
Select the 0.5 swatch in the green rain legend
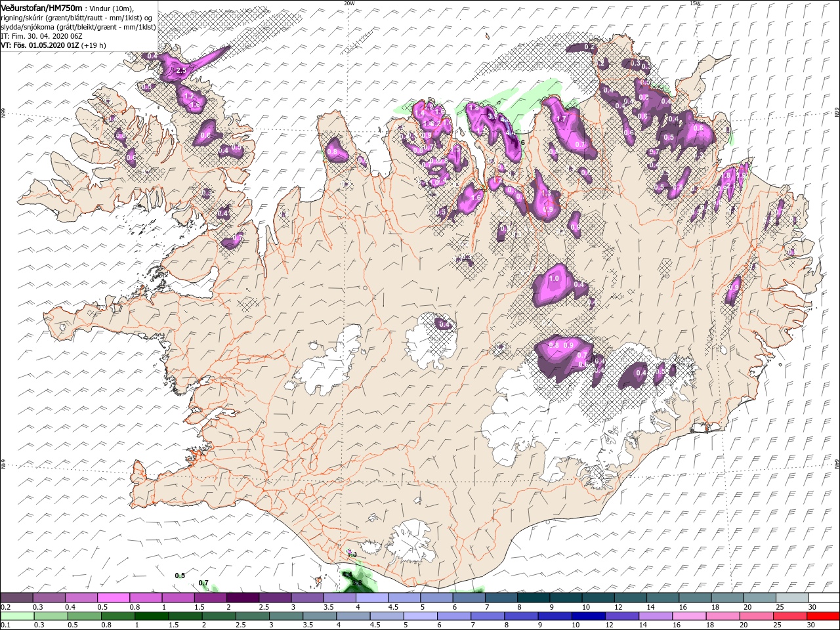coord(84,616)
